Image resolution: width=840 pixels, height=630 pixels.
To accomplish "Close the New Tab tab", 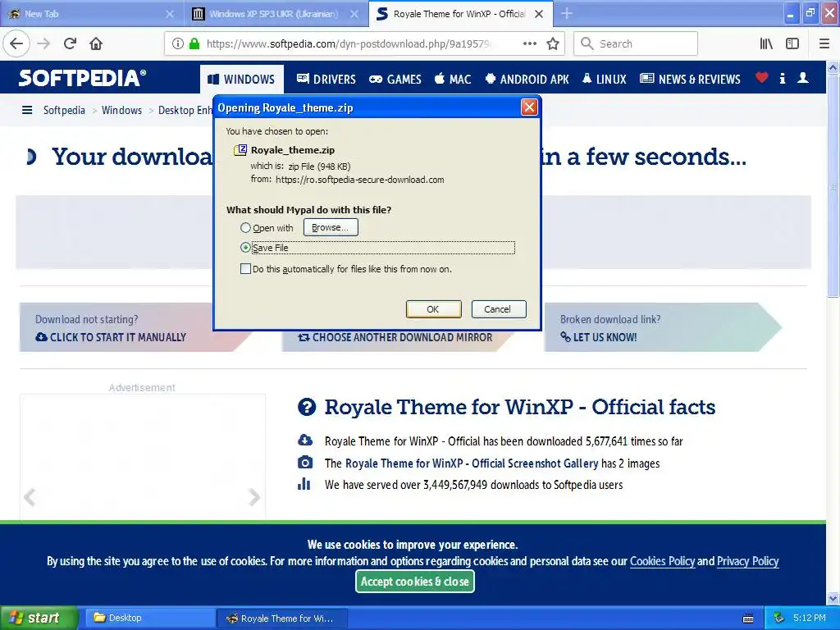I will click(x=170, y=14).
